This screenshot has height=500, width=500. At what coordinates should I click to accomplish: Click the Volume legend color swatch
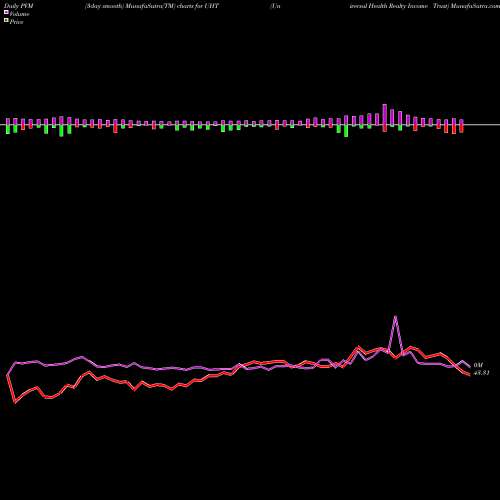(x=6, y=12)
